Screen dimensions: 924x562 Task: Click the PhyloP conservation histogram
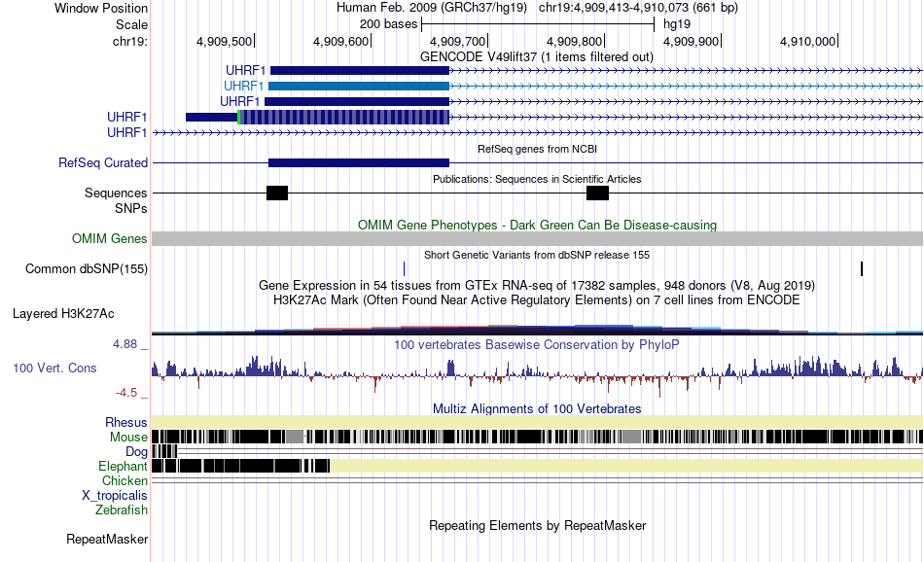point(537,374)
